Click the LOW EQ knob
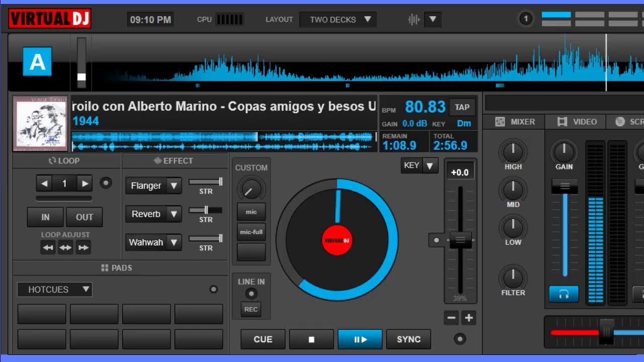The height and width of the screenshot is (362, 644). coord(513,227)
